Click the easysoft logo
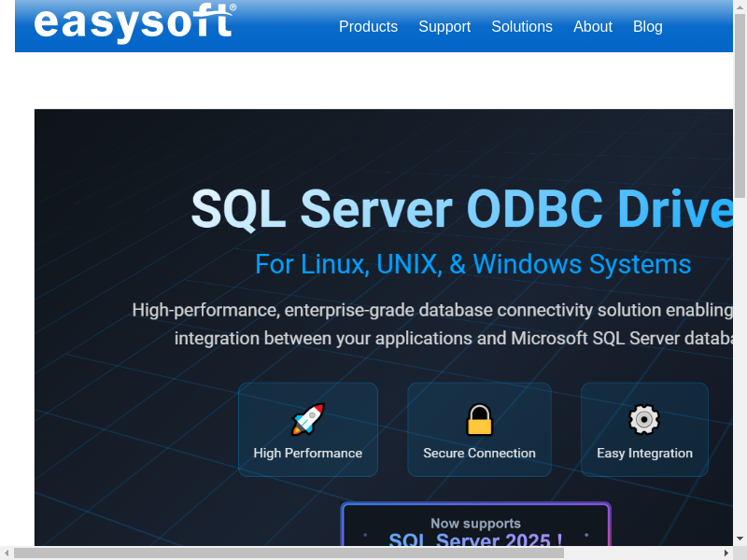Image resolution: width=747 pixels, height=560 pixels. pos(134,22)
